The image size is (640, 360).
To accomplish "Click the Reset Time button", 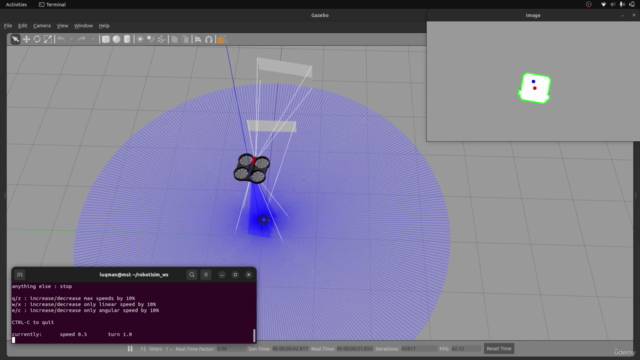I will 499,349.
